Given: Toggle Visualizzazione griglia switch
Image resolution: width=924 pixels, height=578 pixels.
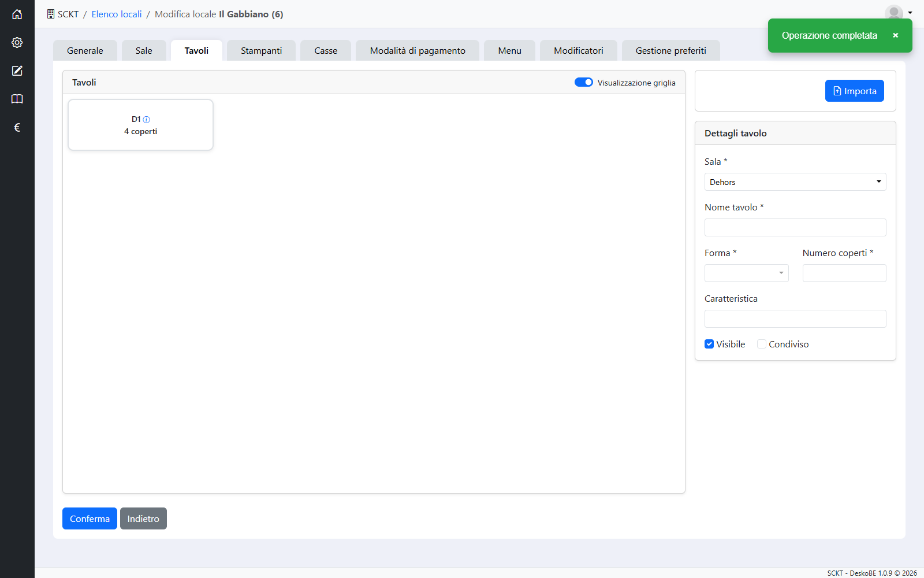Looking at the screenshot, I should pyautogui.click(x=583, y=82).
